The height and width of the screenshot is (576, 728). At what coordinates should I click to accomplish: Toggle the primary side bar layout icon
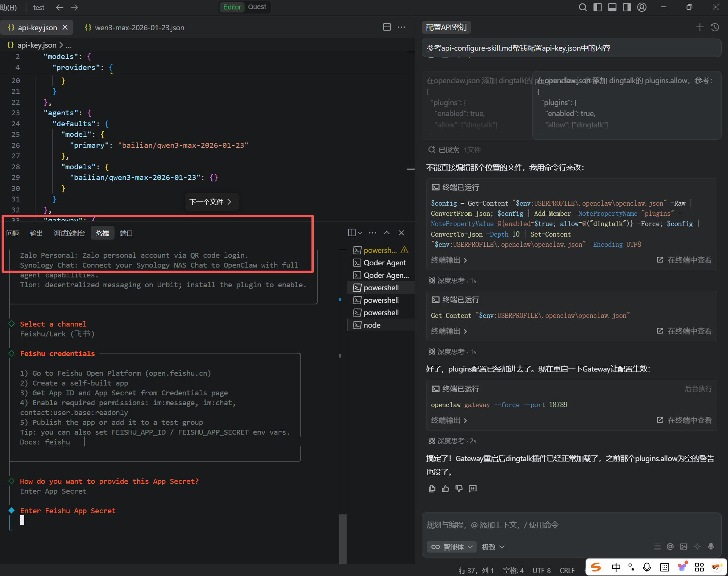coord(598,7)
